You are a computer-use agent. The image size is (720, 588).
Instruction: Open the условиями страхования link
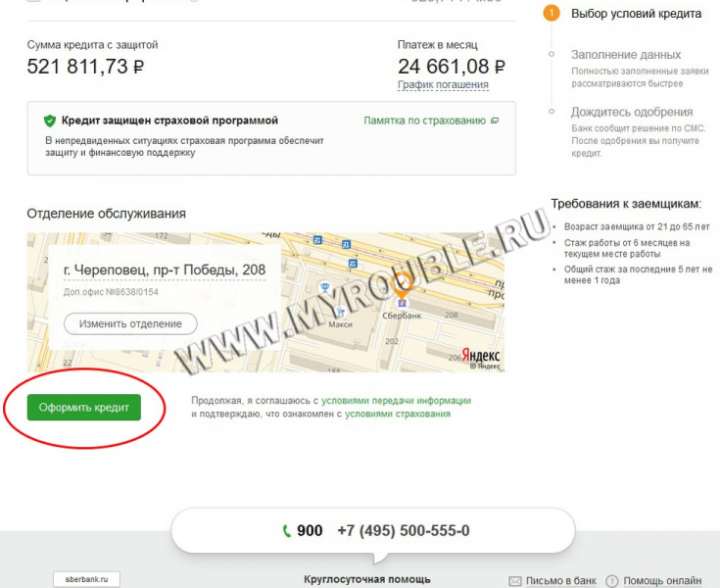point(398,414)
